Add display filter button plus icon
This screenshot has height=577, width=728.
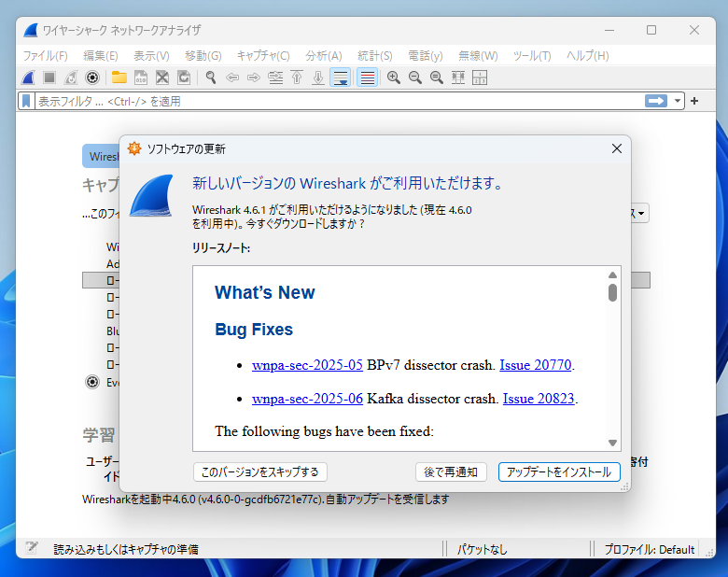694,101
